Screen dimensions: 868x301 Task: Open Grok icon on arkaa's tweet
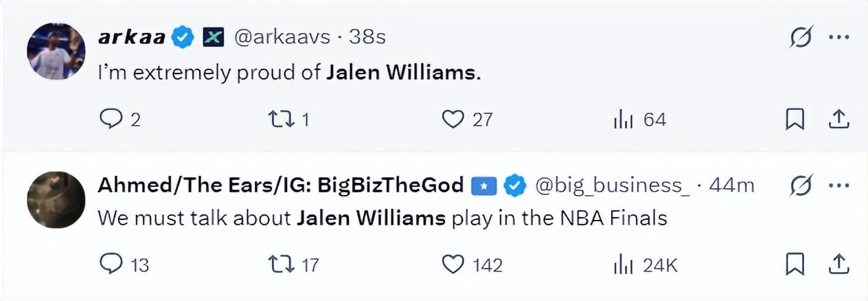800,38
